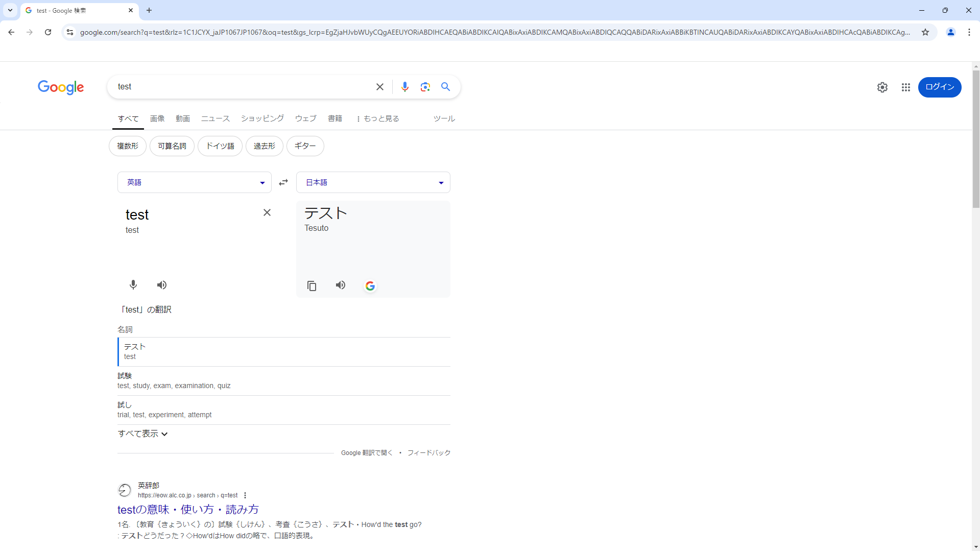
Task: Select the すべて tab
Action: [128, 118]
